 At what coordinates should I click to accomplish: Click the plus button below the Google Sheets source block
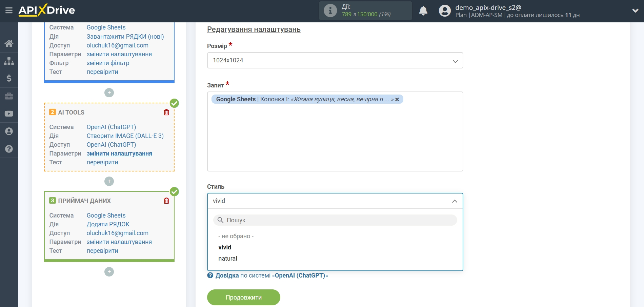(x=109, y=93)
